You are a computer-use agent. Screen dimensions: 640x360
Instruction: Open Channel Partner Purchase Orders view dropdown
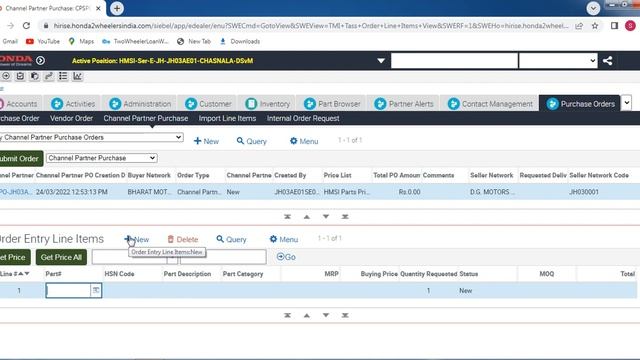click(91, 137)
